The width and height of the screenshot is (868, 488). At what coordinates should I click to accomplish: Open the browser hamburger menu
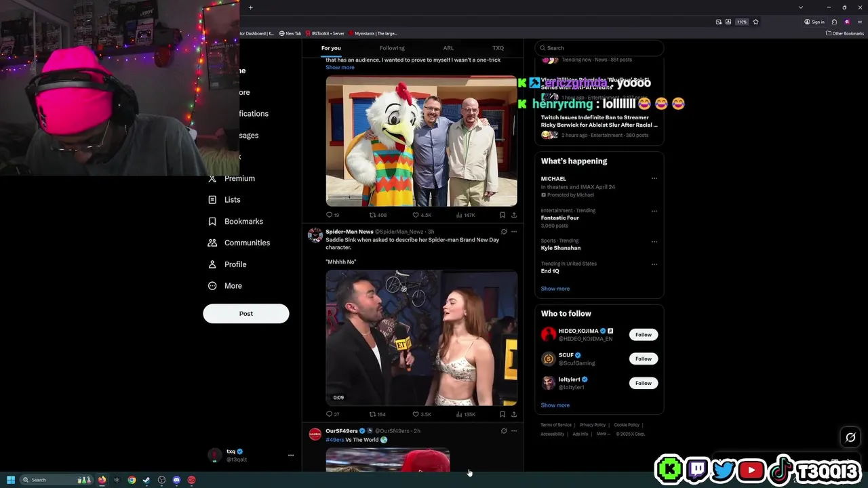click(859, 22)
